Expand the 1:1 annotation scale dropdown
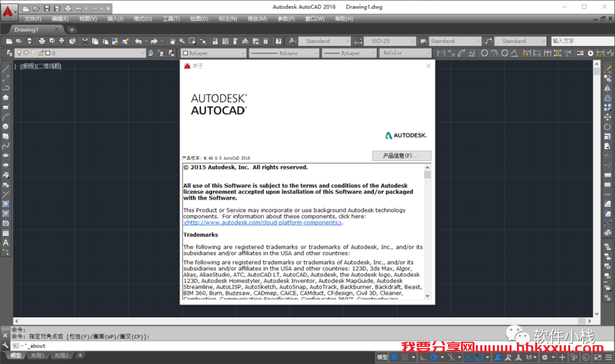This screenshot has height=364, width=615. (x=531, y=357)
